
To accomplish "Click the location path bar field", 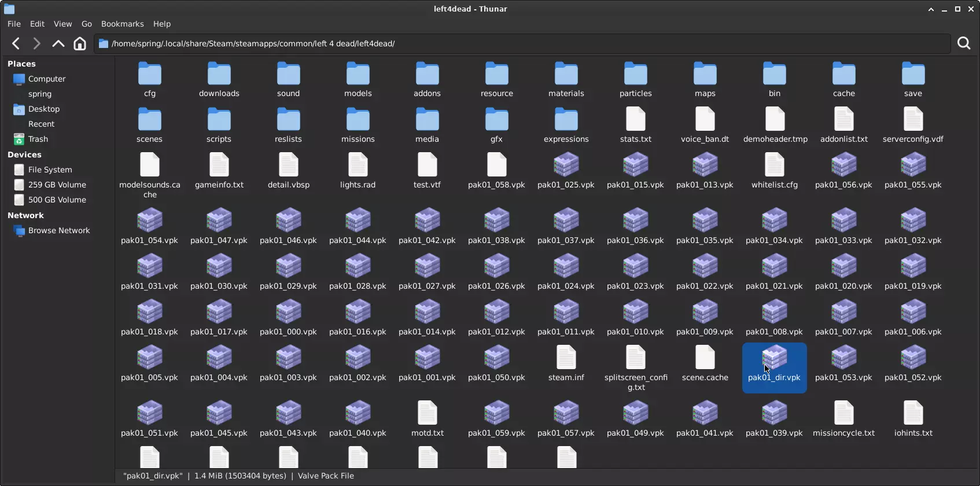I will [522, 43].
